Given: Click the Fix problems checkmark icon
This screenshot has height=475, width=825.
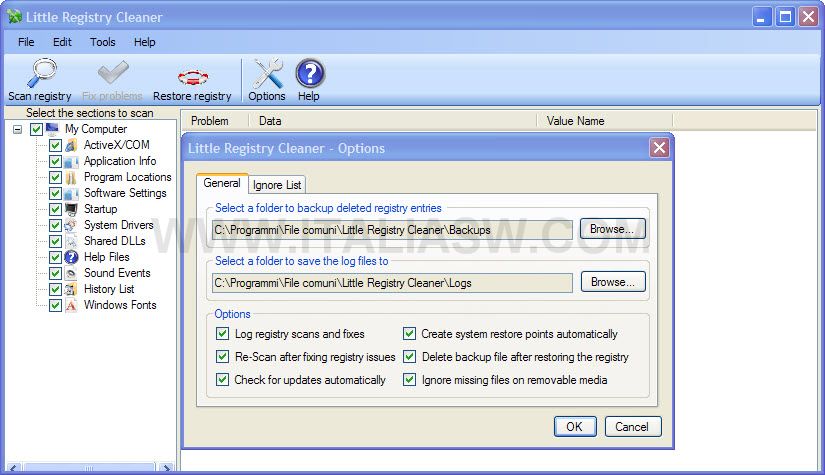Looking at the screenshot, I should click(113, 73).
